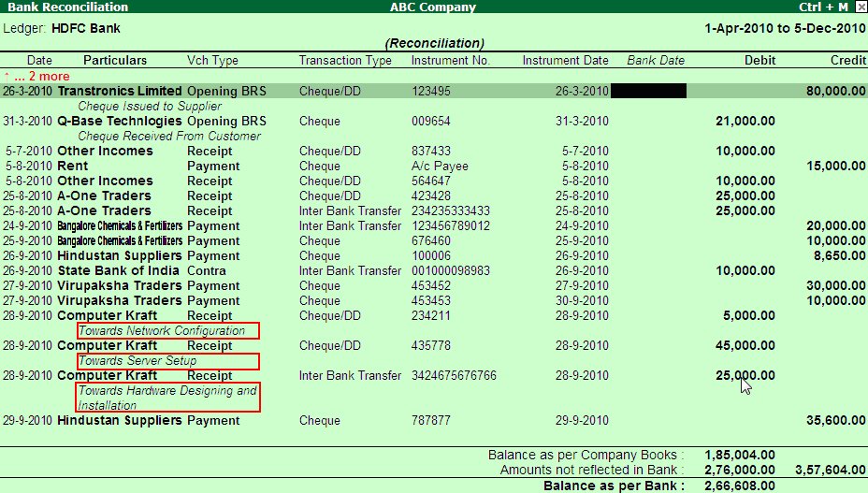Viewport: 868px width, 493px height.
Task: Expand the '2 more' entries indicator
Action: point(37,77)
